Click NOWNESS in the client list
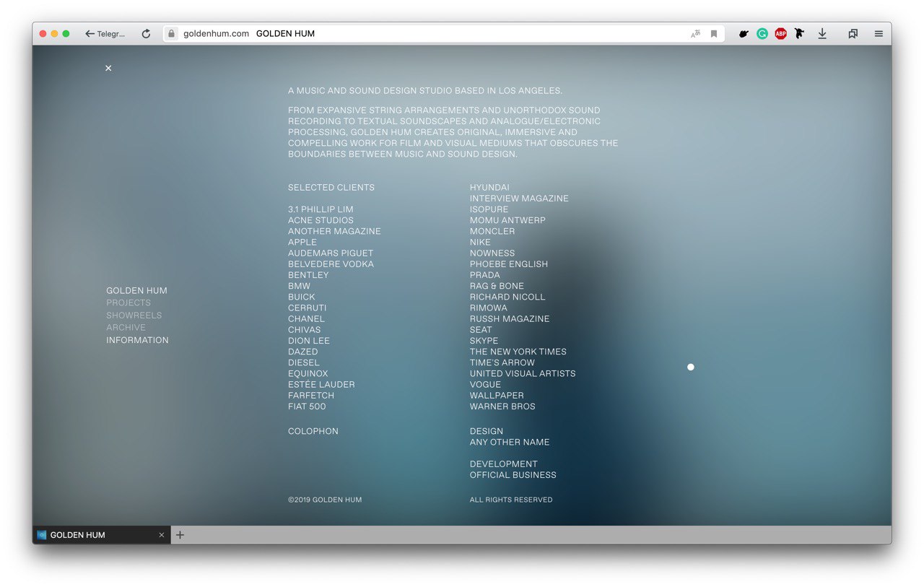 click(x=492, y=253)
